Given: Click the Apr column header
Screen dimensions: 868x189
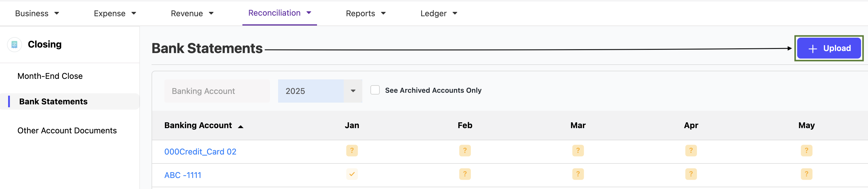Looking at the screenshot, I should coord(691,126).
